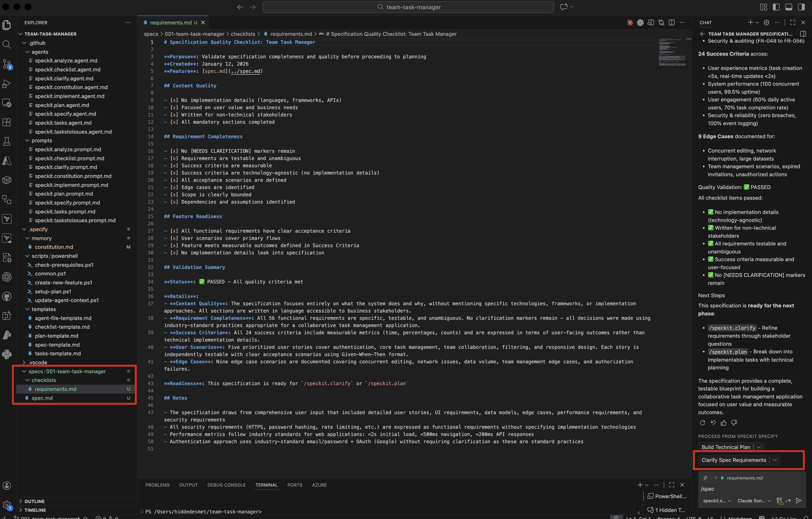Open the DEBUG CONSOLE tab
812x519 pixels.
click(x=227, y=485)
